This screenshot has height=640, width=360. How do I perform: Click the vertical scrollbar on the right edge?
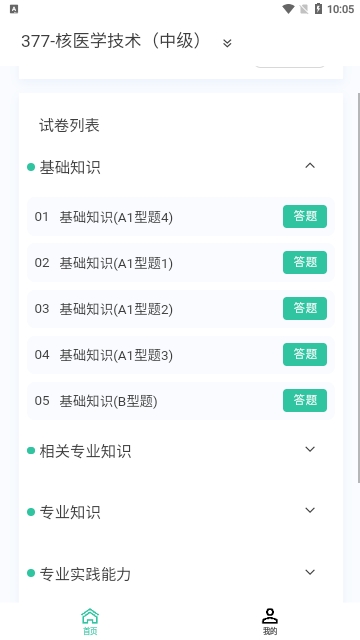coord(358,288)
